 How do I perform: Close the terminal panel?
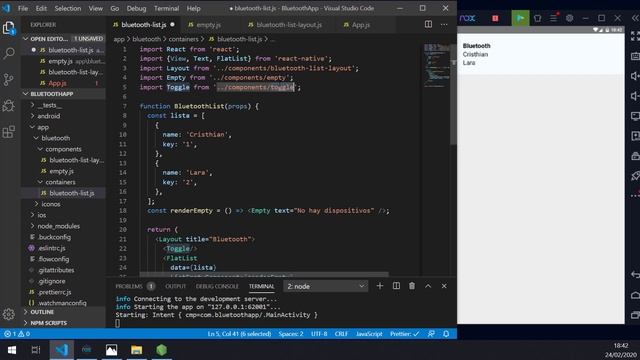(x=444, y=286)
